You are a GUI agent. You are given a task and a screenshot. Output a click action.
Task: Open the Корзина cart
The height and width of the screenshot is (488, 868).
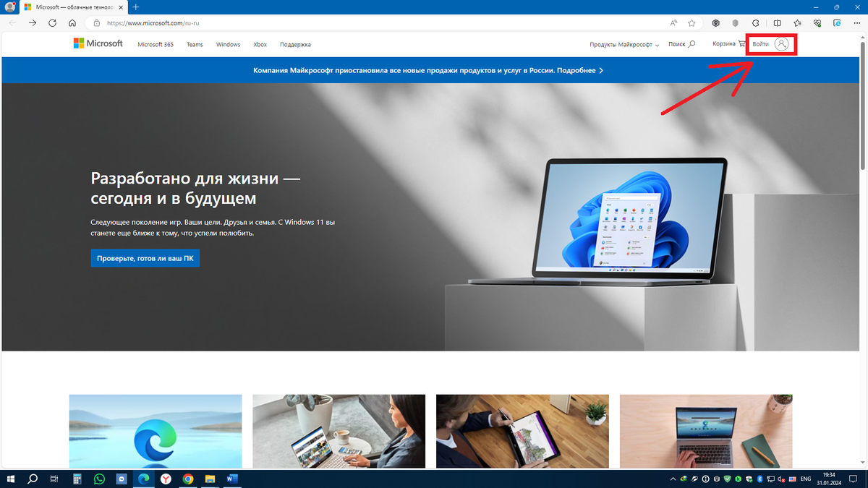[x=728, y=44]
